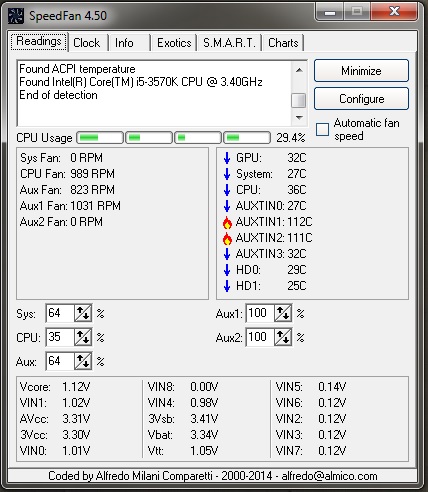Click the Aux2 Fan 0 RPM reading
The height and width of the screenshot is (492, 428).
(x=61, y=222)
